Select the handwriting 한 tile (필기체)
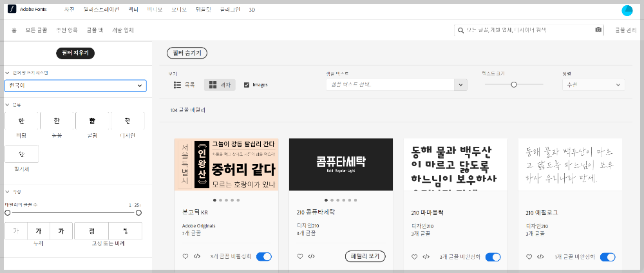644x273 pixels. click(x=21, y=154)
